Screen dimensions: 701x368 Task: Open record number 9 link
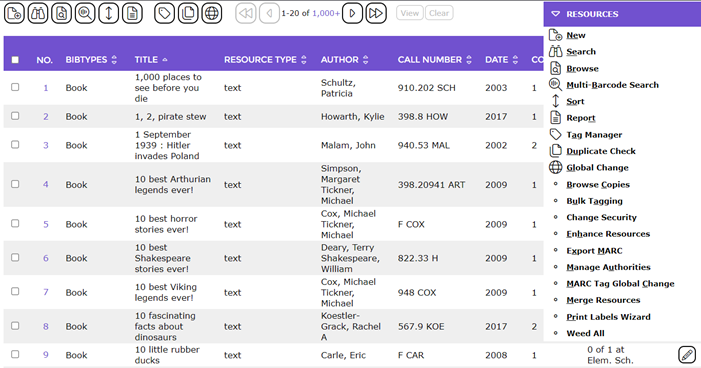pos(46,355)
